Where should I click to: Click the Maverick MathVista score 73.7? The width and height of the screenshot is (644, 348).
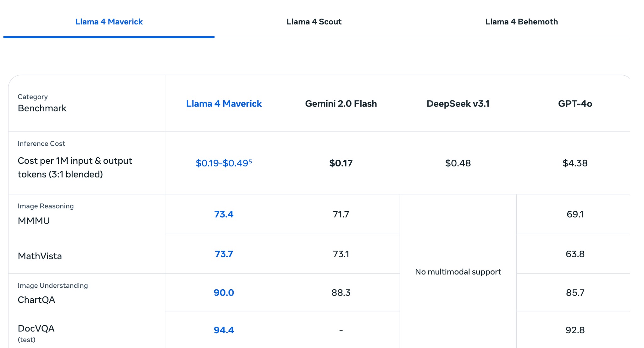[x=224, y=254]
